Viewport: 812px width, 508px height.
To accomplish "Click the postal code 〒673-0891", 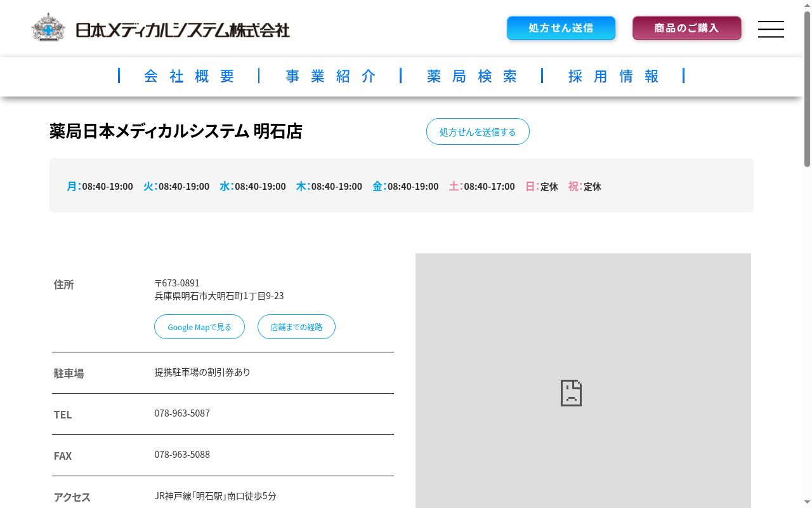I will (x=177, y=283).
